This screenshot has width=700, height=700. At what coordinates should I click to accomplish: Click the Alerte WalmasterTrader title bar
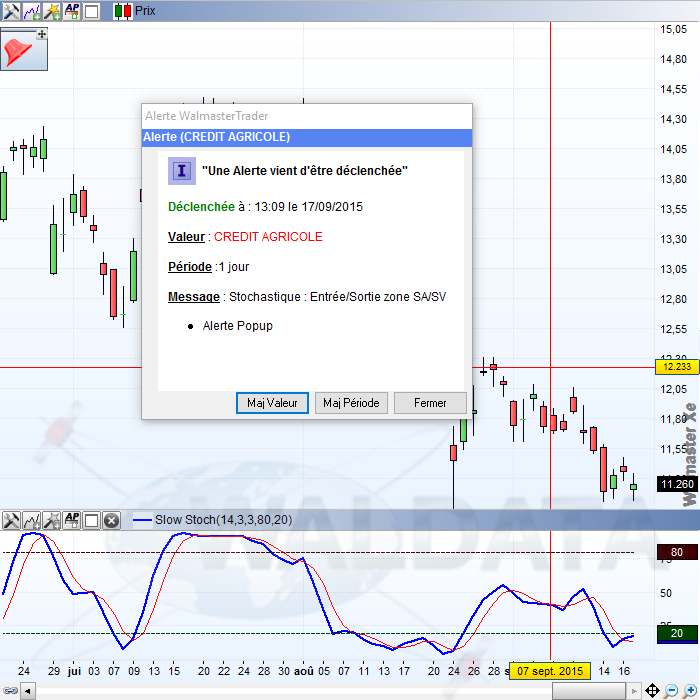(x=307, y=116)
